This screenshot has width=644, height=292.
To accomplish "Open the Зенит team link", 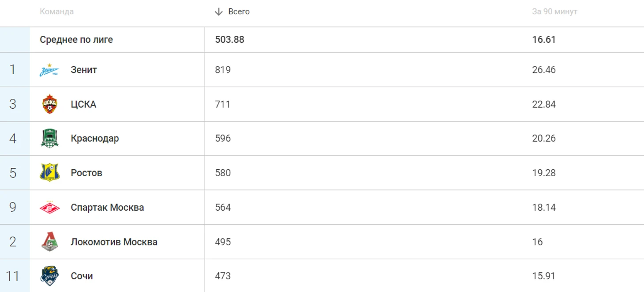I will click(84, 70).
